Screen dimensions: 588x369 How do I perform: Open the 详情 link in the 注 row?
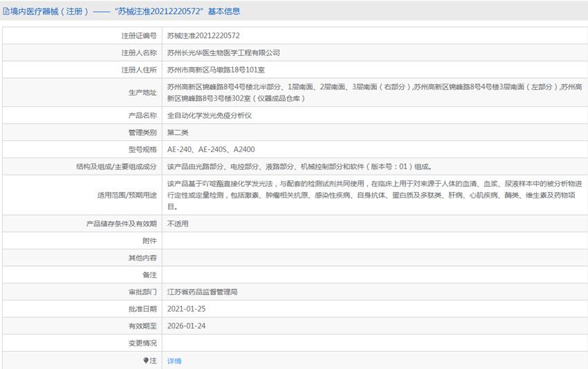174,361
